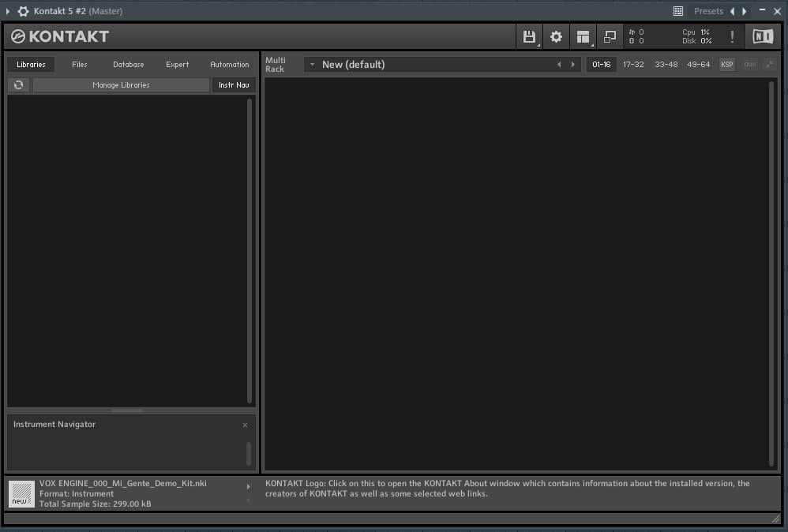The width and height of the screenshot is (788, 532).
Task: Click the Multi Rack label
Action: point(276,64)
